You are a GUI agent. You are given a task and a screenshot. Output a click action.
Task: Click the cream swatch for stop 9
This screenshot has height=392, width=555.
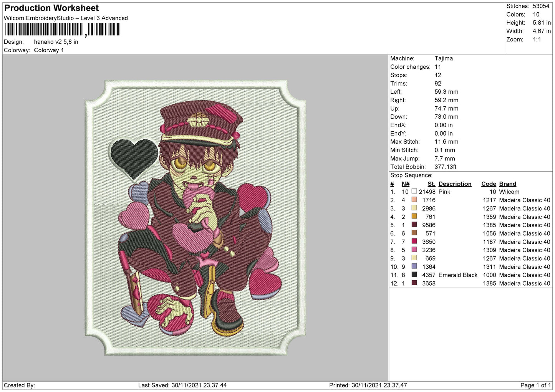click(x=414, y=258)
